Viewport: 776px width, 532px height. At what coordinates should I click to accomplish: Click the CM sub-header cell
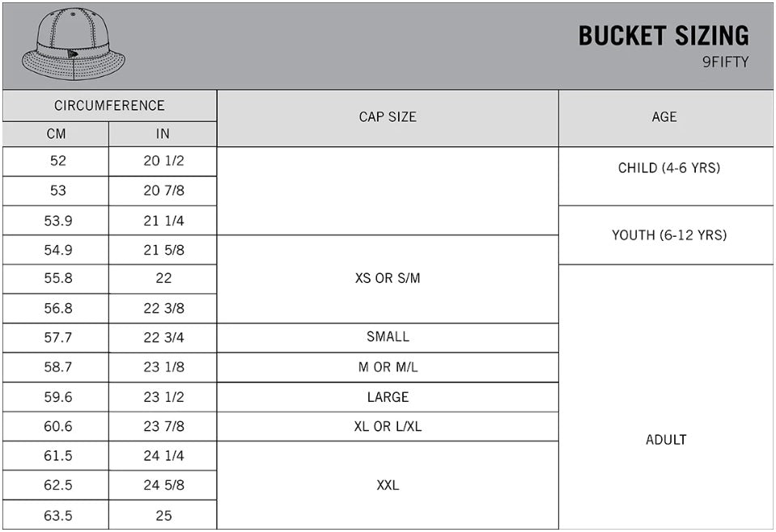[x=56, y=134]
